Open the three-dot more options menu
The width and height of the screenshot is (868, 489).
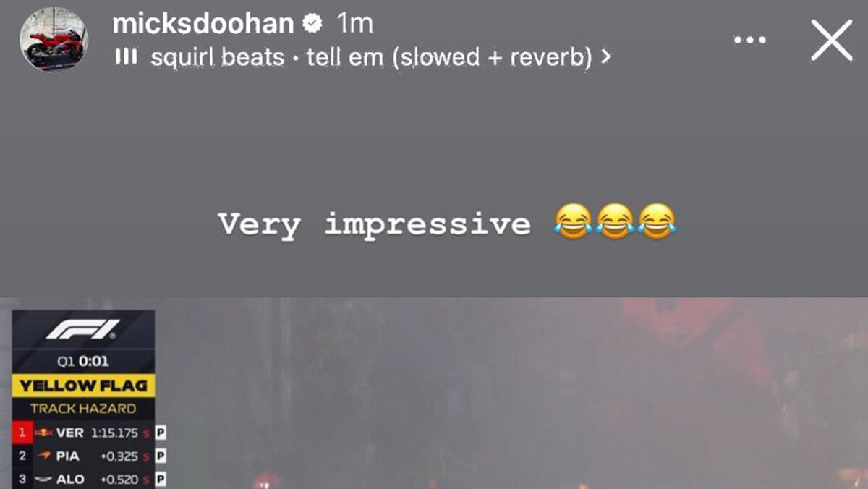[749, 39]
